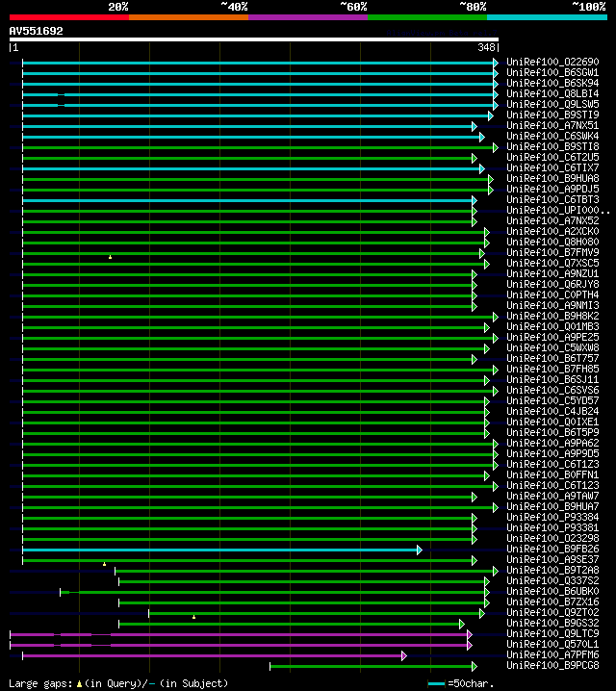Select the UniRef100_Q7XSC5 label
616x691 pixels.
click(552, 263)
